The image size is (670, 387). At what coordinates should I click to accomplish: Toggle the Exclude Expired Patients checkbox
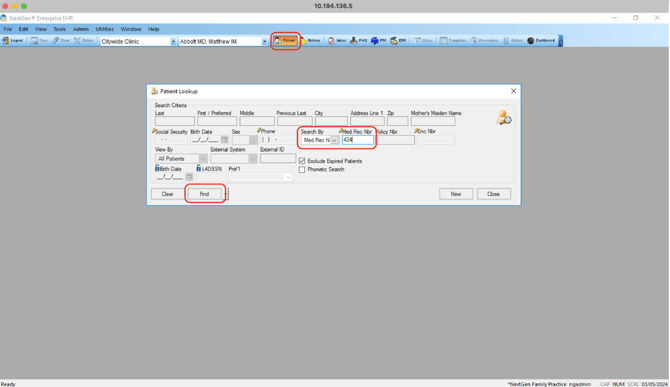click(x=302, y=161)
